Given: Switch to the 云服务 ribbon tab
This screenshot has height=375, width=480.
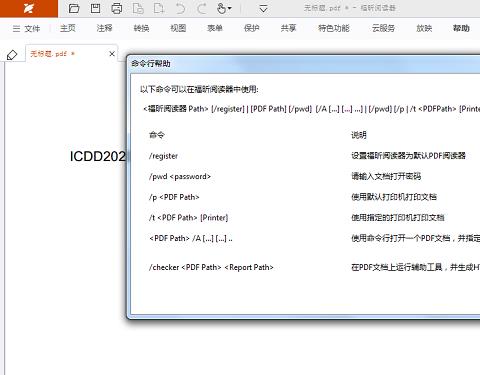Looking at the screenshot, I should click(383, 28).
